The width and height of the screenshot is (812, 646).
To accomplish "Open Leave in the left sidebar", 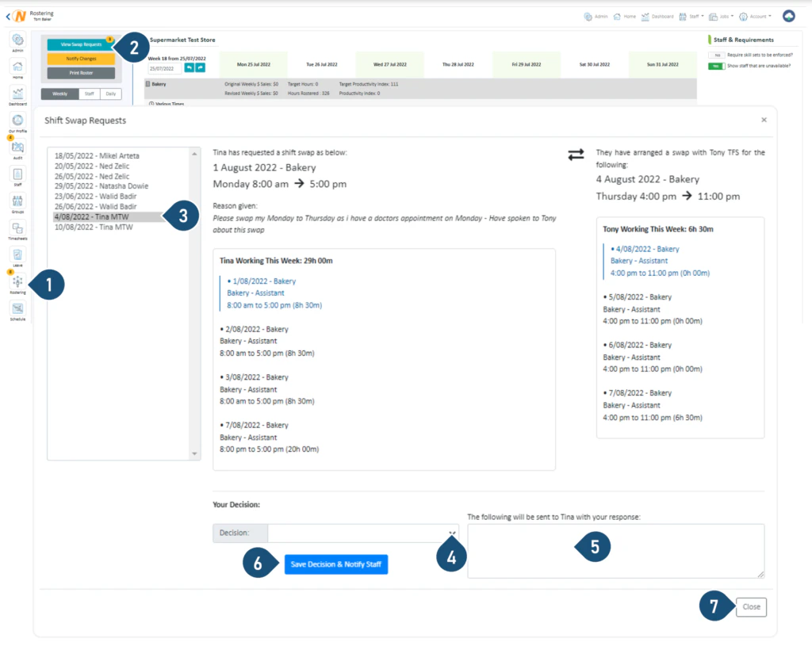I will click(x=17, y=258).
